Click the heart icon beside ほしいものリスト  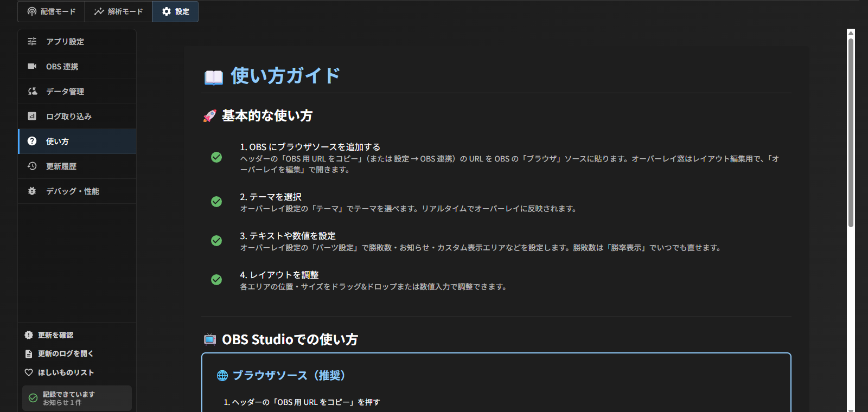pyautogui.click(x=29, y=372)
